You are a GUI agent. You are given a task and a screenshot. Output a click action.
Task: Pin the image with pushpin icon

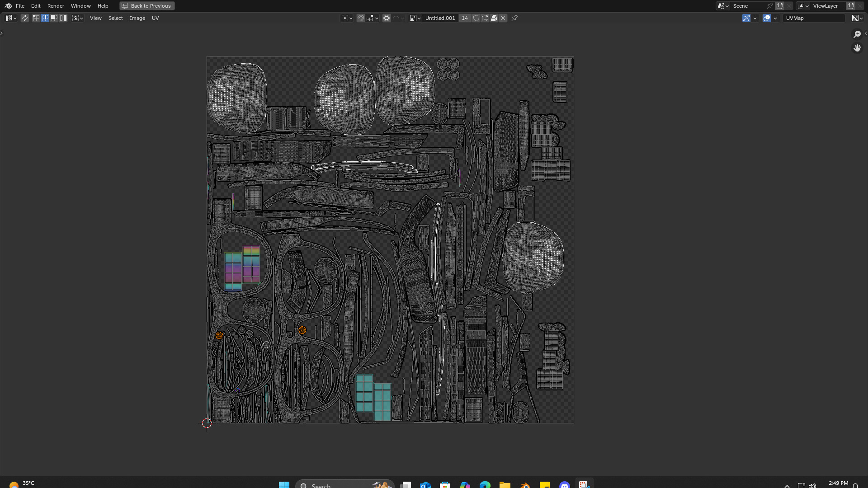click(514, 18)
